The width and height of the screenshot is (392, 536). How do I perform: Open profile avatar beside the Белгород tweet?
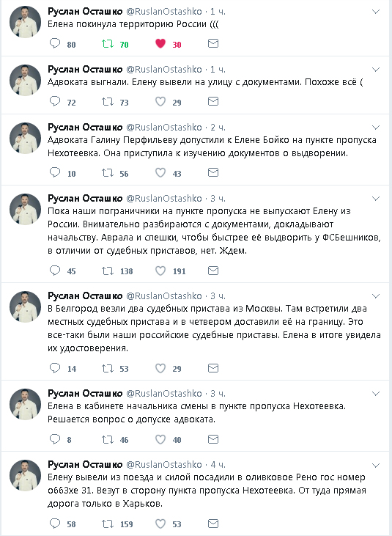25,306
